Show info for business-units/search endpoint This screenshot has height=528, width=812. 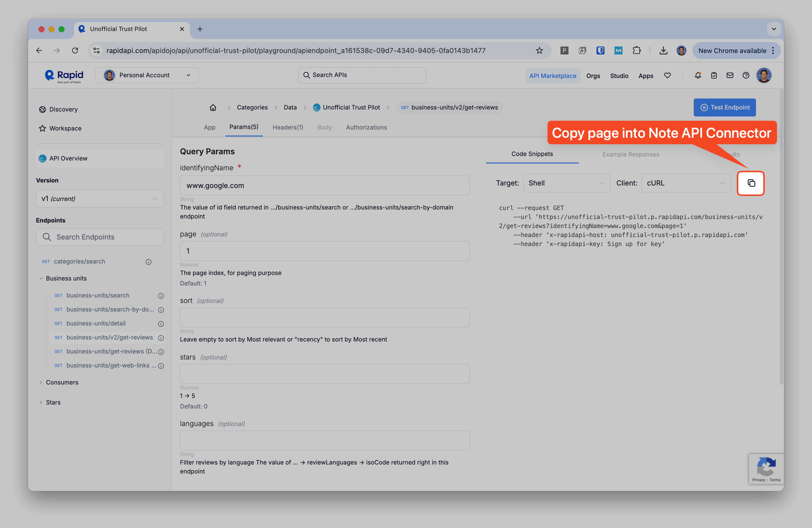(x=161, y=296)
